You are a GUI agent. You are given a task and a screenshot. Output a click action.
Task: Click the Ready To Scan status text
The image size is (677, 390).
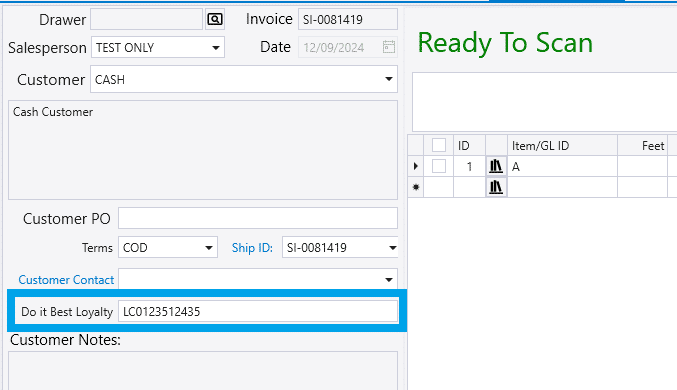pyautogui.click(x=505, y=43)
